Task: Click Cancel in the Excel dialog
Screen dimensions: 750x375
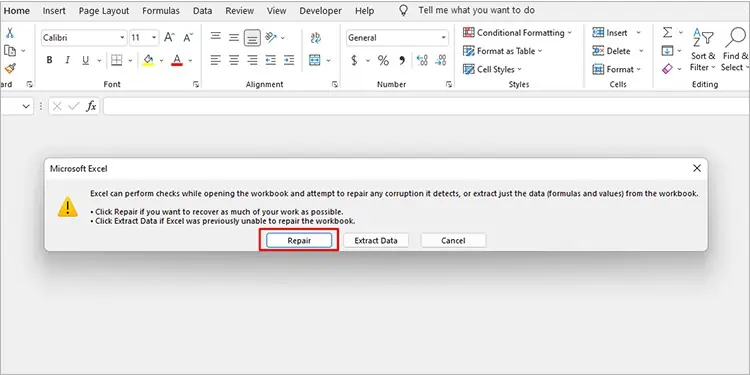Action: coord(453,241)
